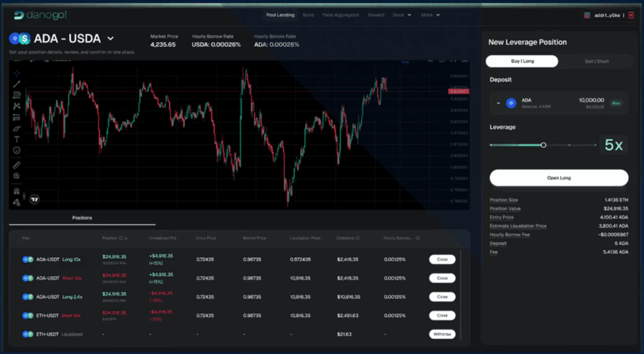Screen dimensions: 644x354
Task: Click the magnet snap mode icon
Action: click(17, 191)
